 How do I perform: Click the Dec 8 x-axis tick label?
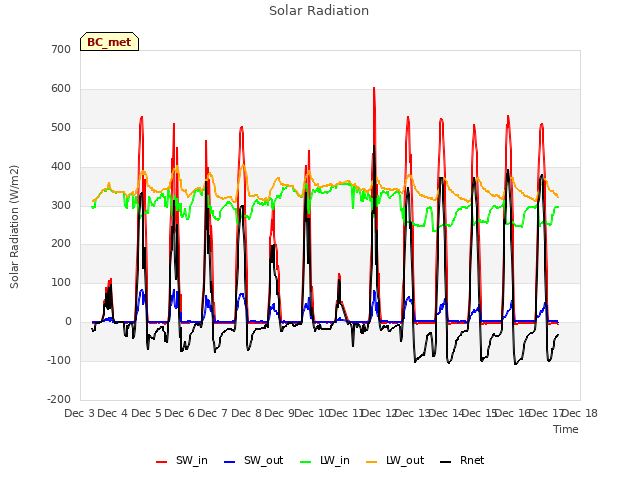247,413
